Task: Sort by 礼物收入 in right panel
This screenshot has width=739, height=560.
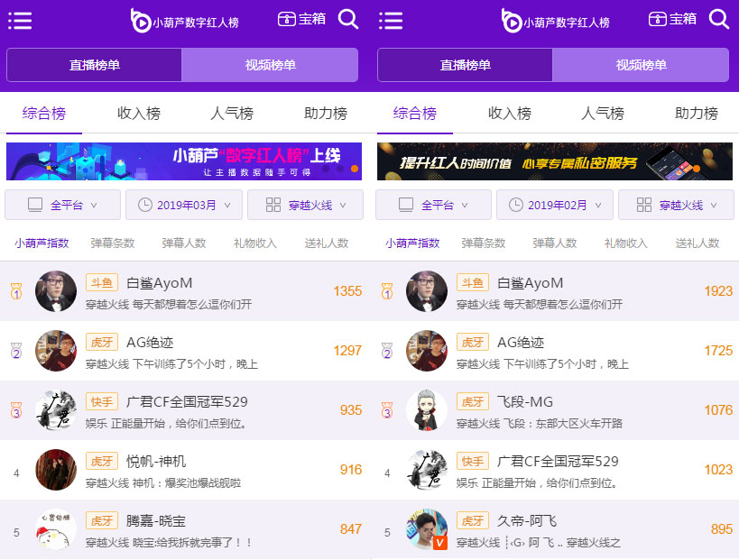Action: tap(626, 243)
